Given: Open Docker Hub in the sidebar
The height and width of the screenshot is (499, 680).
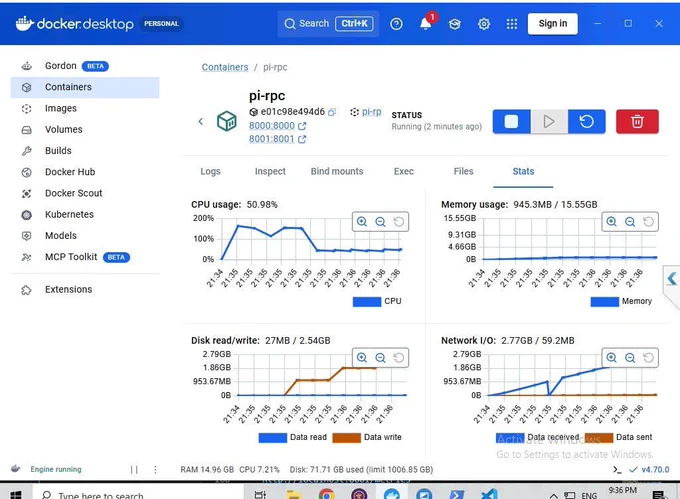Looking at the screenshot, I should pos(85,172).
